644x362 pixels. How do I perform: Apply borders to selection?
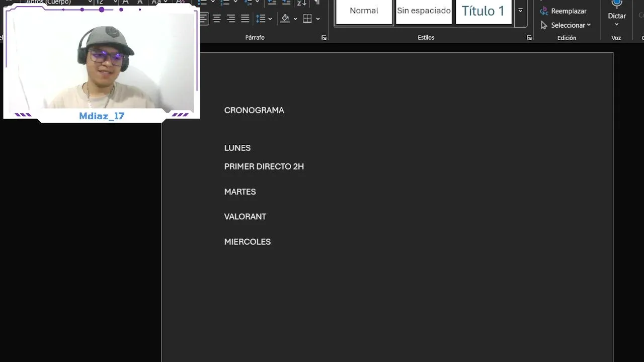tap(307, 19)
